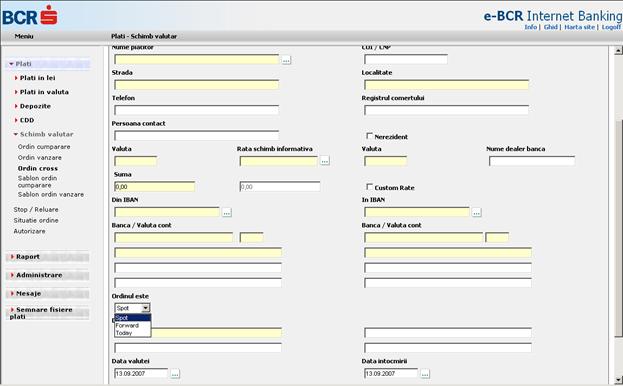Open the Rata schimb informativa lookup button
The height and width of the screenshot is (386, 623).
tap(325, 161)
